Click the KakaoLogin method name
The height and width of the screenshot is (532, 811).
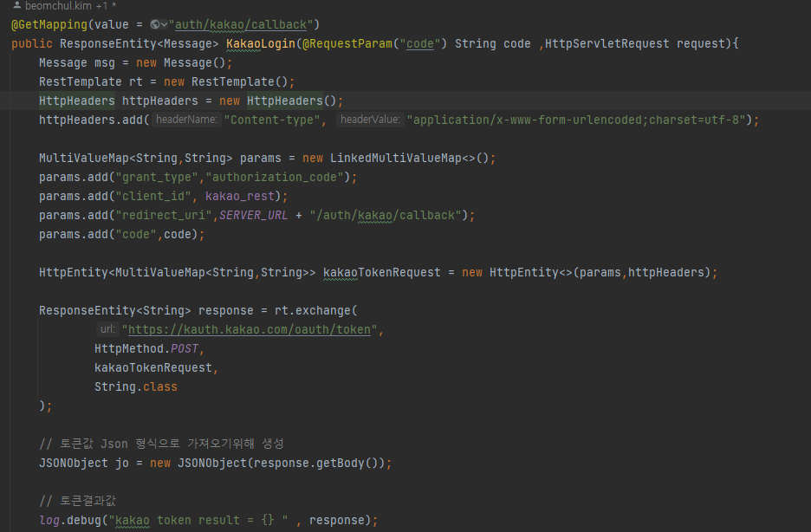point(260,44)
